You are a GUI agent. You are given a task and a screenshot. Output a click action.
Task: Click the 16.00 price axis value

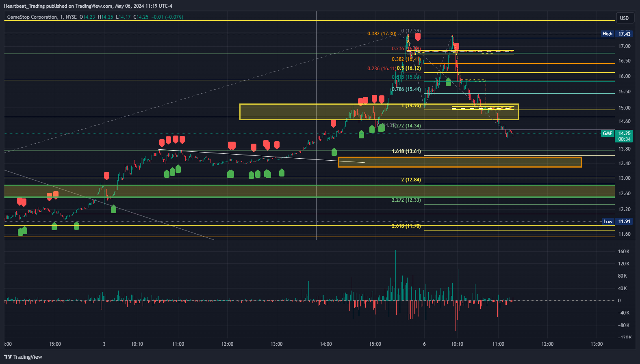(624, 76)
